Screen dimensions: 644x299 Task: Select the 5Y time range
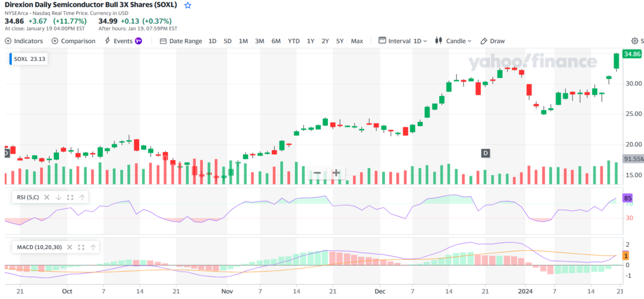coord(340,41)
